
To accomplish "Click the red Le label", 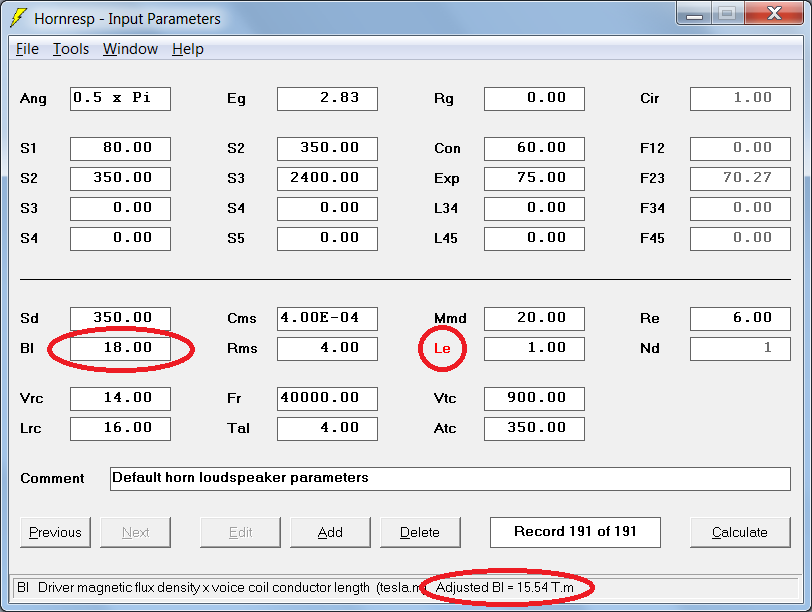I will pos(442,348).
